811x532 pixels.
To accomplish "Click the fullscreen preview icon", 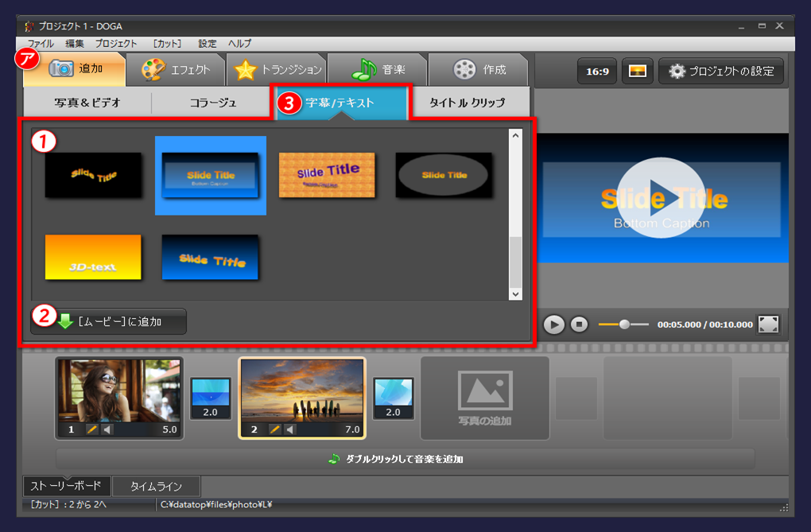I will (768, 324).
